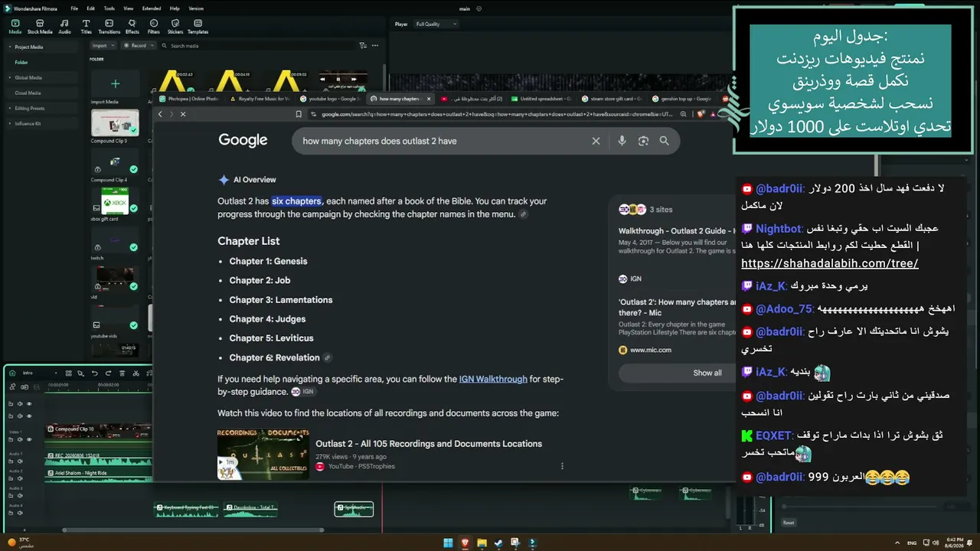This screenshot has height=551, width=980.
Task: Open the IGN Walkthrough link
Action: point(493,379)
